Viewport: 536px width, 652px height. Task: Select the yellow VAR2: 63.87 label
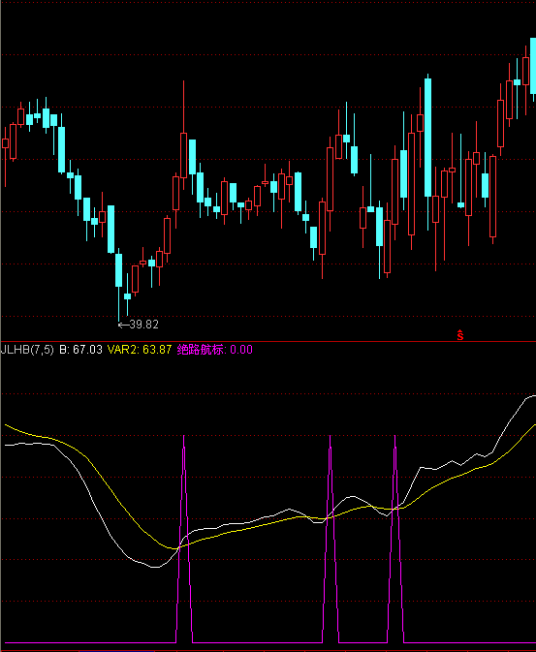pyautogui.click(x=139, y=350)
